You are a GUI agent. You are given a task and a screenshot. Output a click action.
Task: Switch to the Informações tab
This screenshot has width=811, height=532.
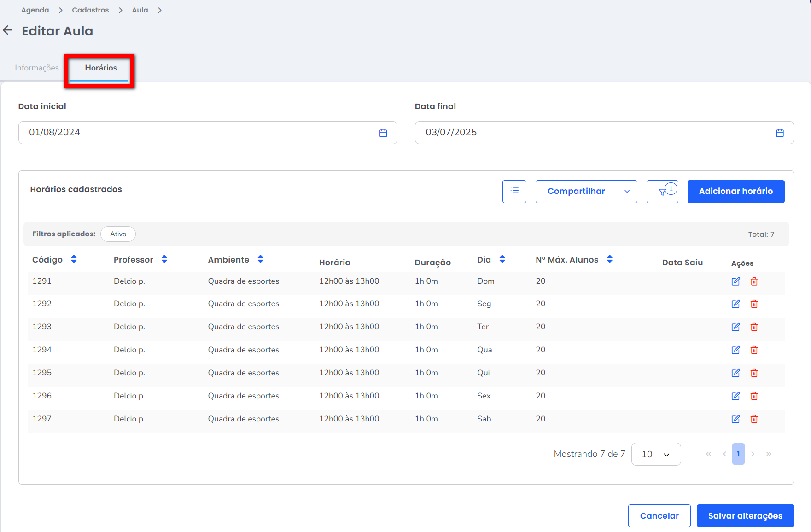(x=37, y=68)
